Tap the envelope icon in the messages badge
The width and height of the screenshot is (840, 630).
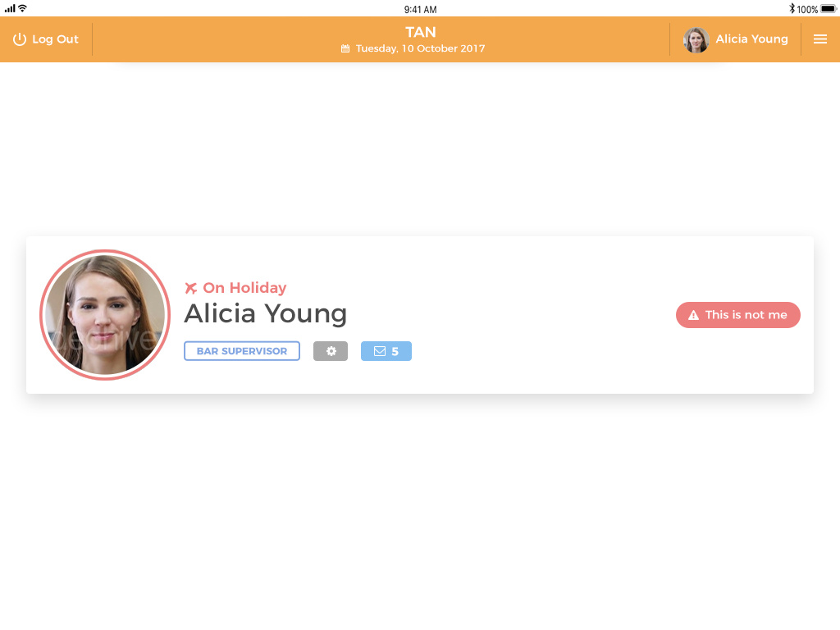[x=380, y=351]
